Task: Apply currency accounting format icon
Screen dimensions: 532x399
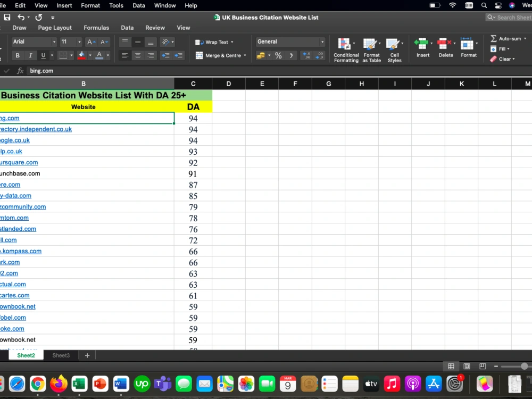Action: 261,55
